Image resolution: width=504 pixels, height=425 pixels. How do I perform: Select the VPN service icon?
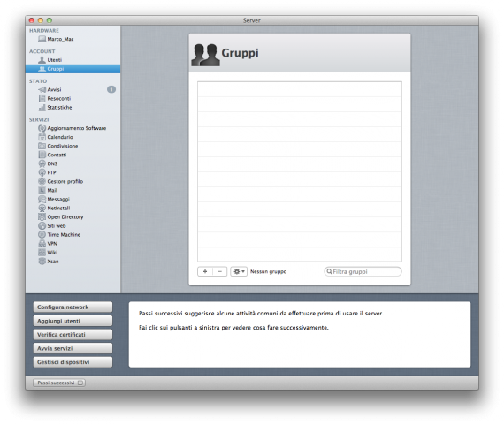42,244
